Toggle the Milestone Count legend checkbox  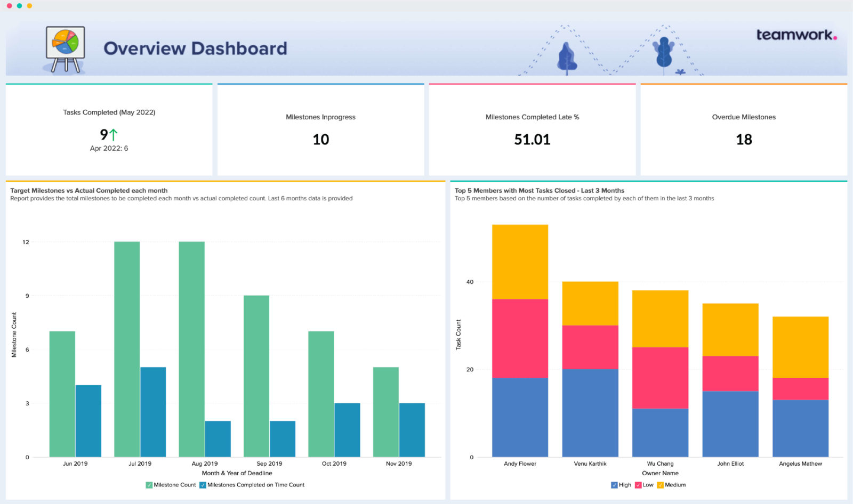coord(148,485)
